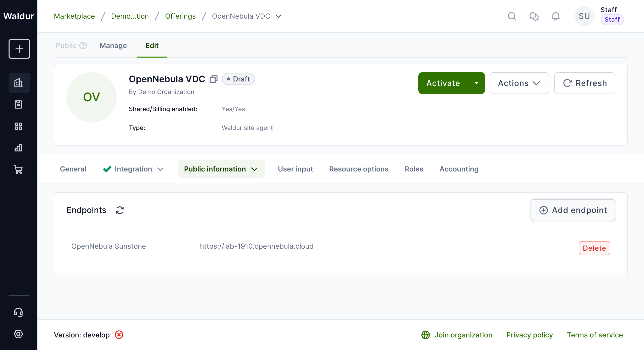This screenshot has height=350, width=644.
Task: Click the SU user avatar
Action: pyautogui.click(x=584, y=16)
